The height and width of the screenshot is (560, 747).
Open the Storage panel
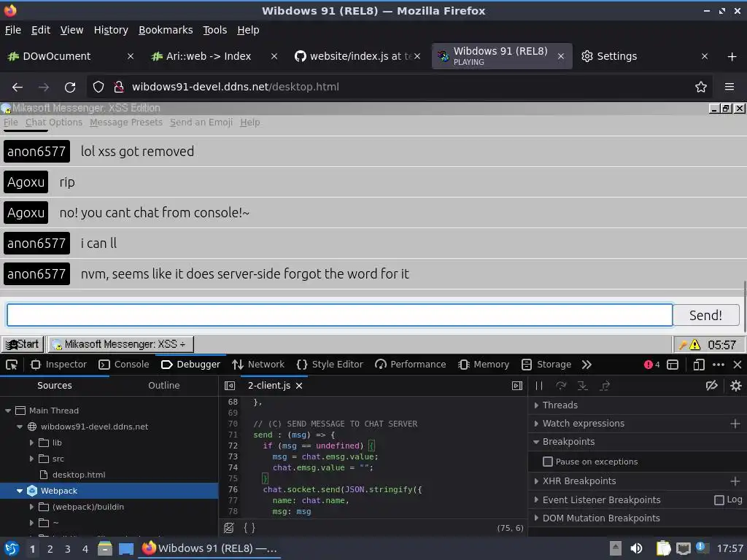546,365
